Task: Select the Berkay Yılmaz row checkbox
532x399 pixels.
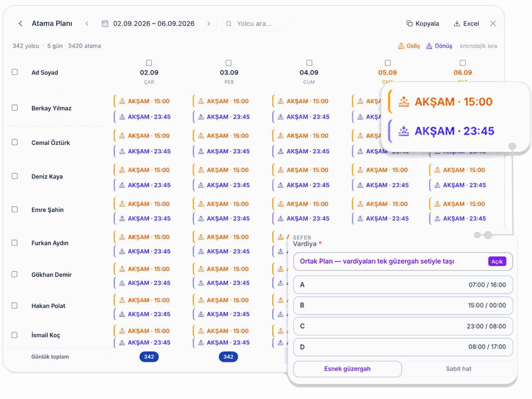Action: point(15,107)
